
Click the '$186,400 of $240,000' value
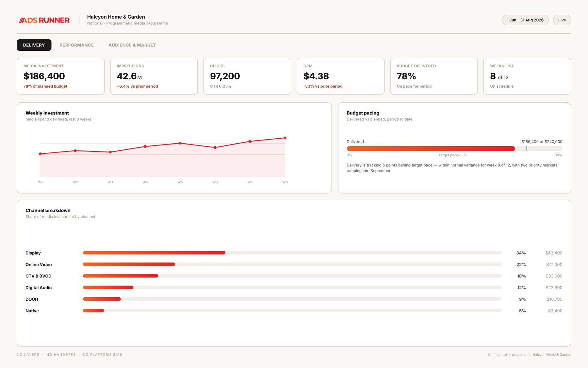542,142
